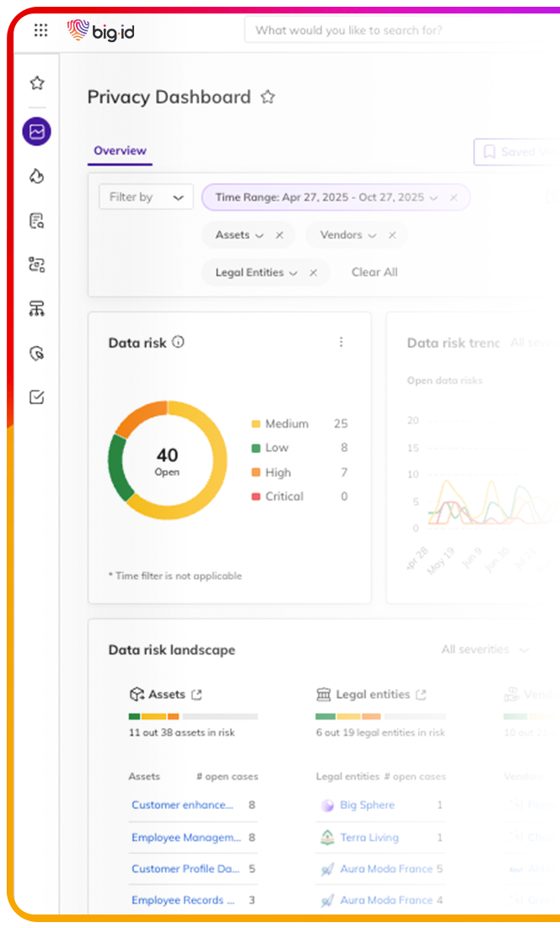This screenshot has width=560, height=928.
Task: Expand the Filter by dropdown
Action: click(x=146, y=197)
